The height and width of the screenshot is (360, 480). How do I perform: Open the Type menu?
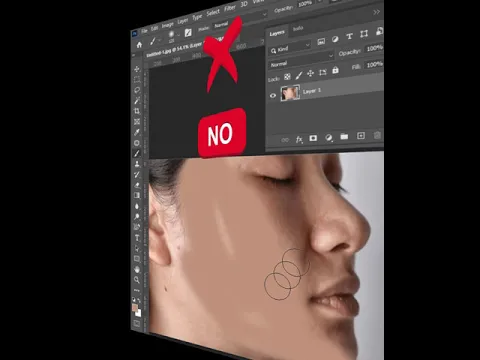click(197, 17)
